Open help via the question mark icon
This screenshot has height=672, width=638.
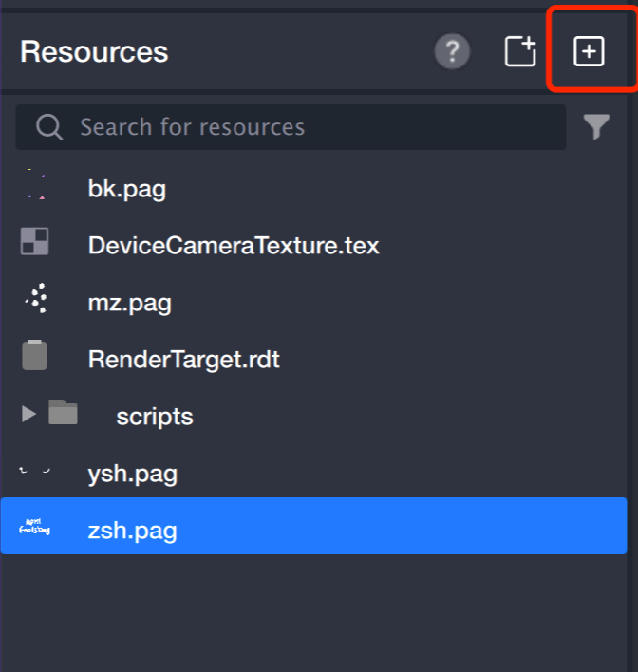tap(452, 52)
